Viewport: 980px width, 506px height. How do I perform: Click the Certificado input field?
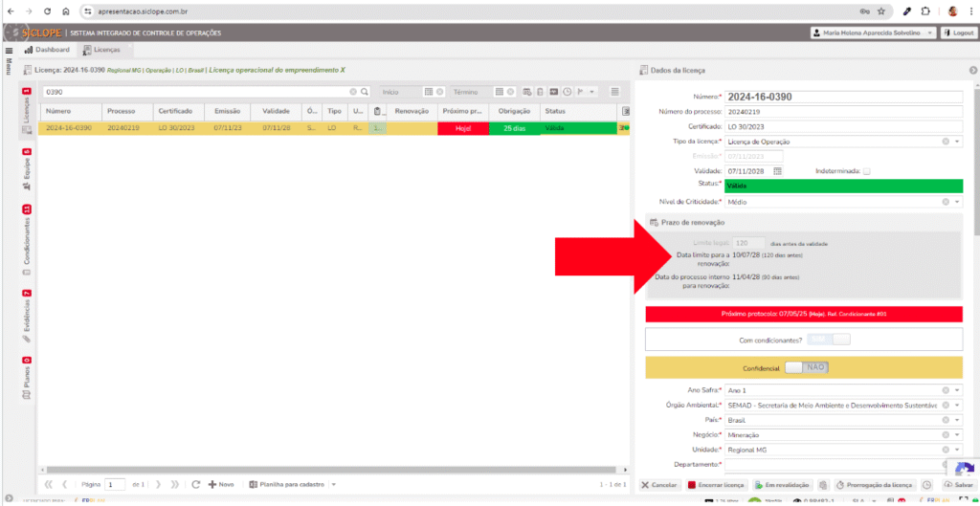point(844,127)
